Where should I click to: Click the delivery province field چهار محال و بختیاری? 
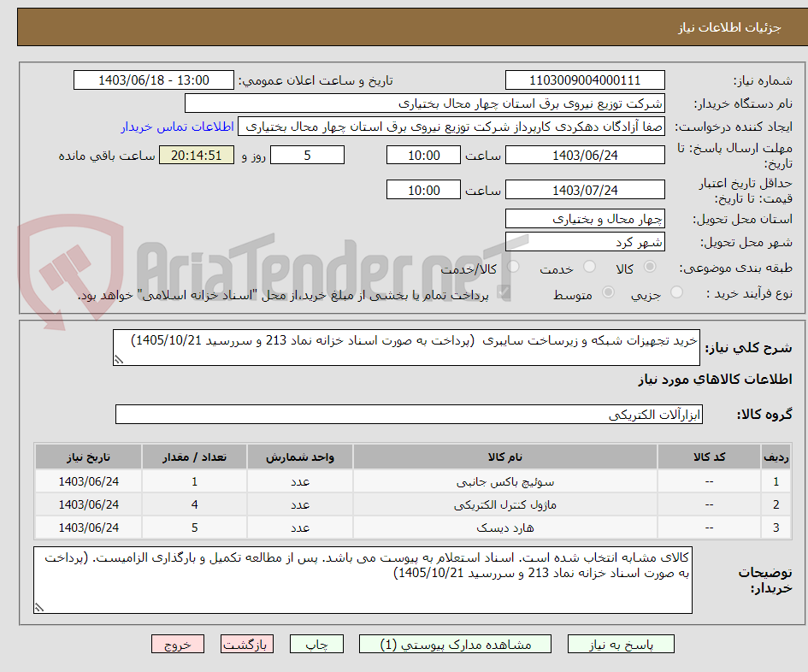pyautogui.click(x=585, y=219)
